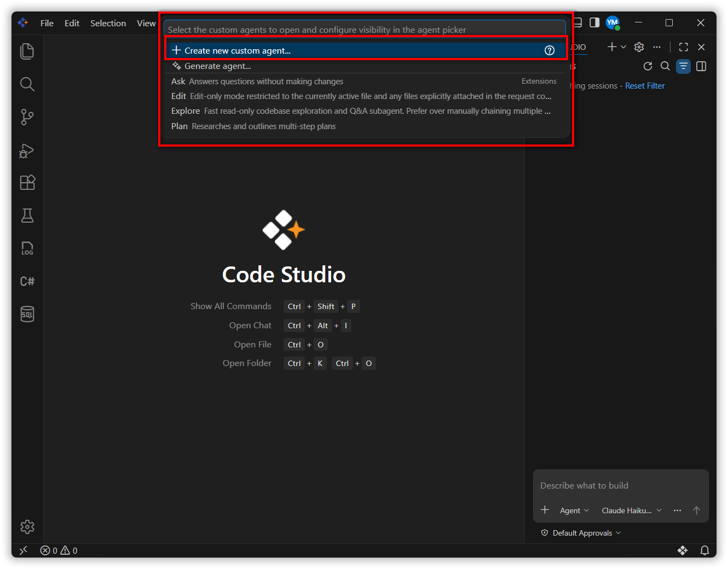Image resolution: width=728 pixels, height=569 pixels.
Task: Open the Claude Haiku model dropdown
Action: tap(632, 510)
